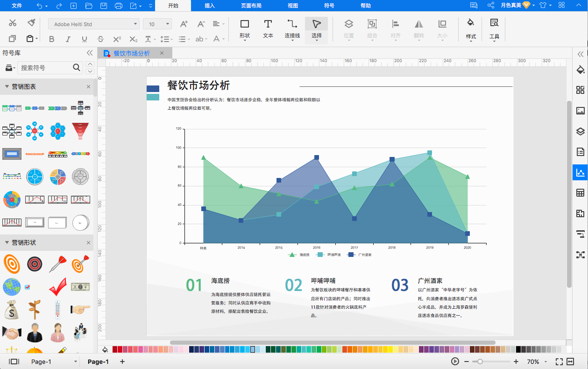Image resolution: width=588 pixels, height=369 pixels.
Task: Click the zoom in plus button
Action: tap(516, 362)
